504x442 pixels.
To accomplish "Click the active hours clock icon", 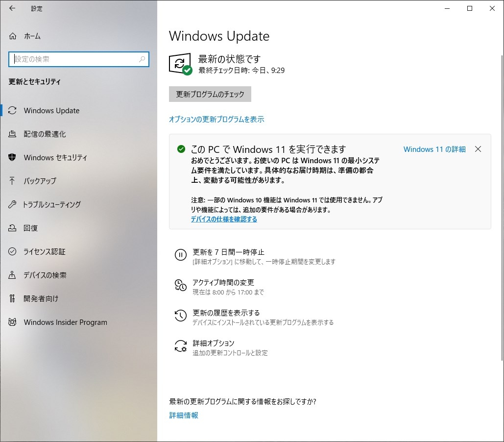I will [x=180, y=285].
